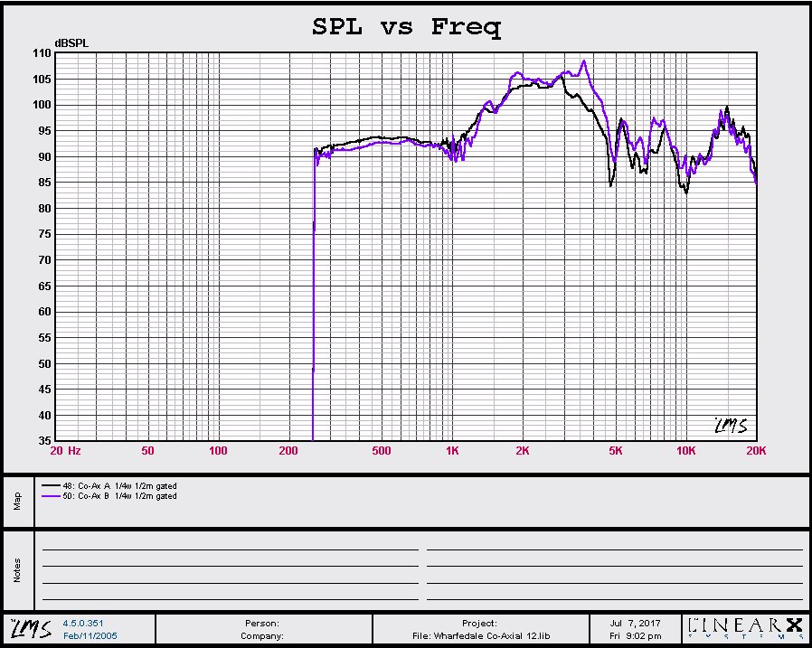The width and height of the screenshot is (812, 648).
Task: Click the SPL vs Freq chart title
Action: coord(406,27)
